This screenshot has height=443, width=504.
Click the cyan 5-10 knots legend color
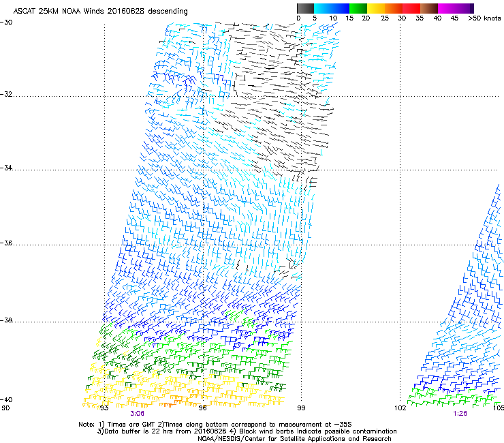(323, 8)
